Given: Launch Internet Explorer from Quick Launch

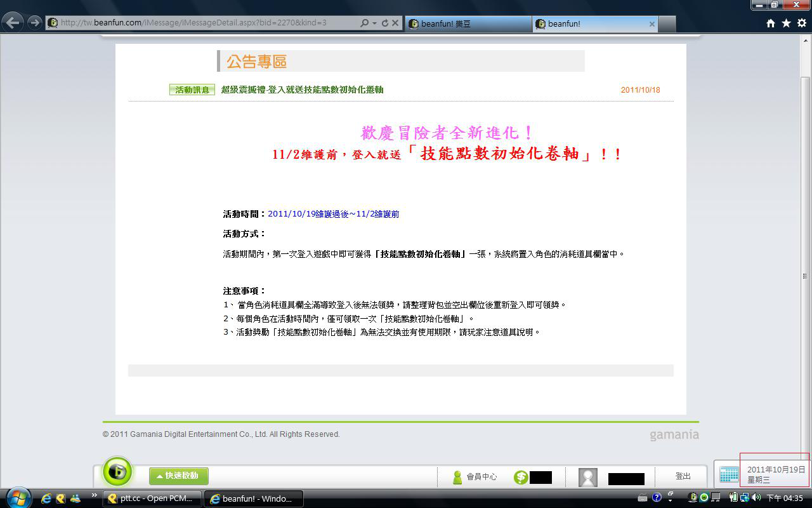Looking at the screenshot, I should click(x=46, y=498).
